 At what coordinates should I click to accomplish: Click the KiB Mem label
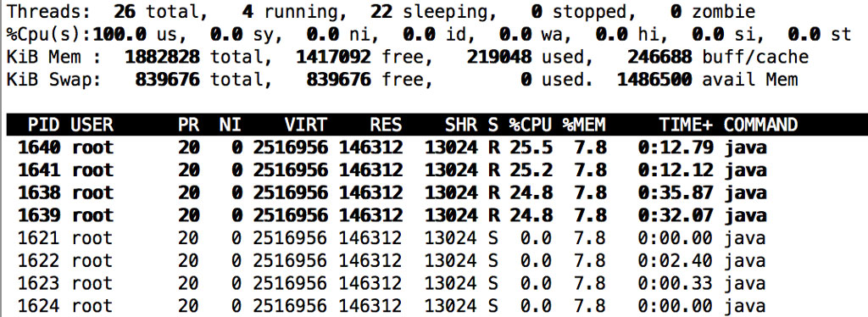[x=54, y=57]
